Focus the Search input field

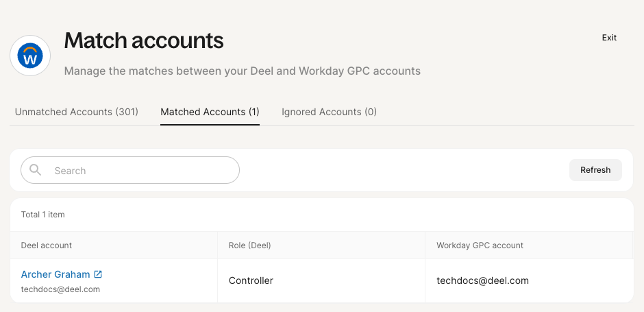click(130, 170)
